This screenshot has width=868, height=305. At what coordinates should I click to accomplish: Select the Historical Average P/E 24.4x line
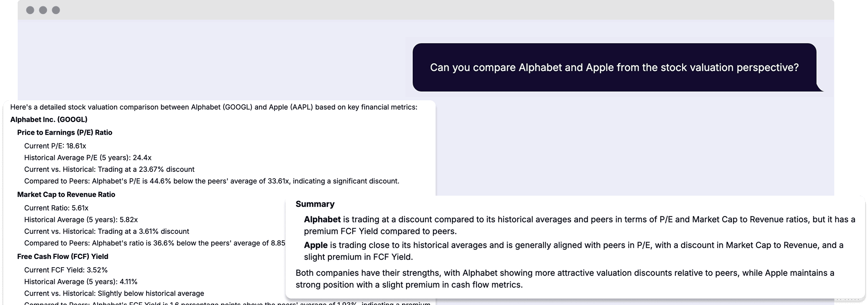pyautogui.click(x=88, y=158)
